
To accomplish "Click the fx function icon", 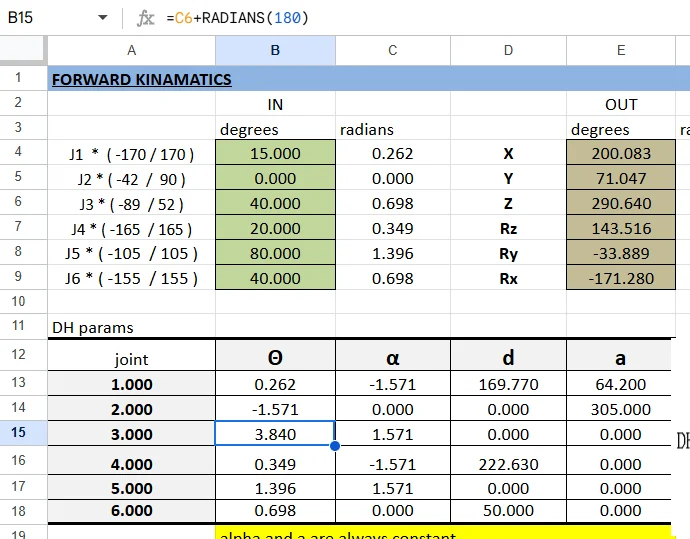I will [x=145, y=18].
